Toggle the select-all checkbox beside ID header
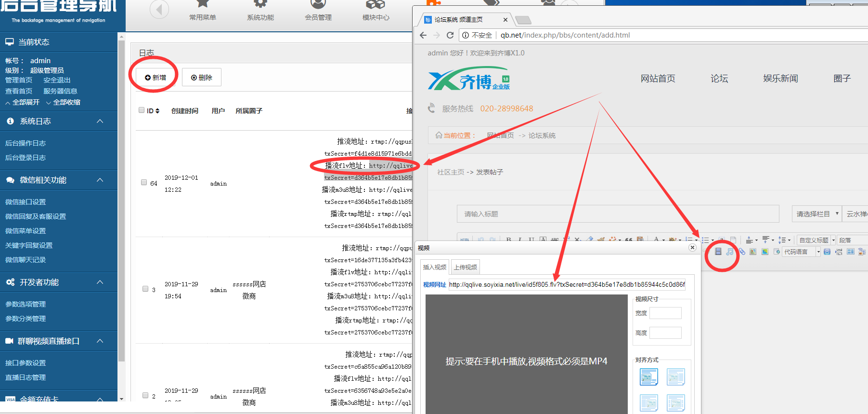 [x=142, y=110]
